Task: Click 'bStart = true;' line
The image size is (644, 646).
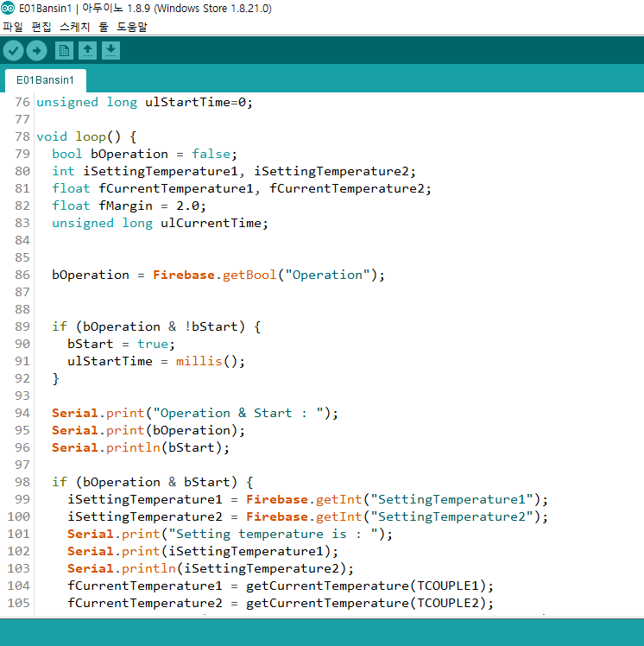Action: click(122, 344)
